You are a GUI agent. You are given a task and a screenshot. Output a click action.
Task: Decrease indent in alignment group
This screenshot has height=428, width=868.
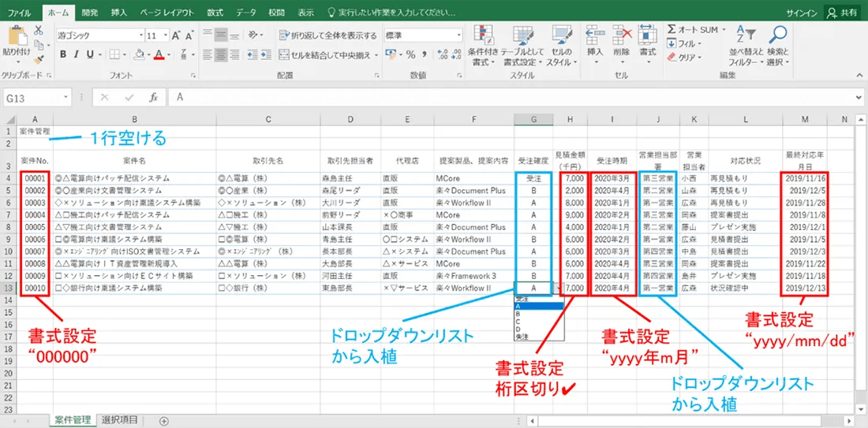tap(253, 54)
